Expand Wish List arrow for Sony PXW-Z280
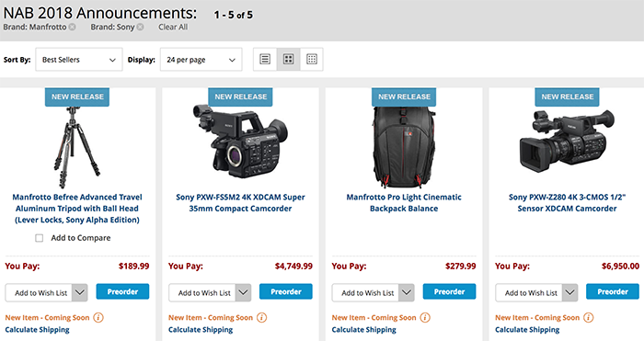 point(569,292)
